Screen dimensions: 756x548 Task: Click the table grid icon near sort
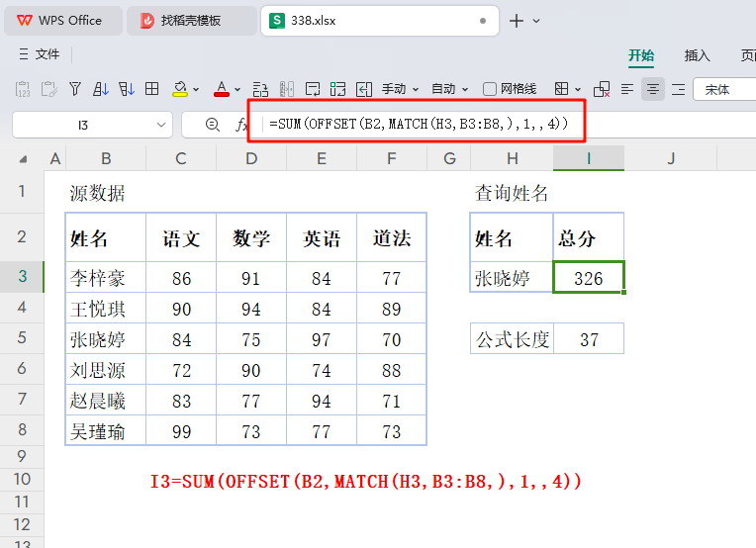coord(151,89)
